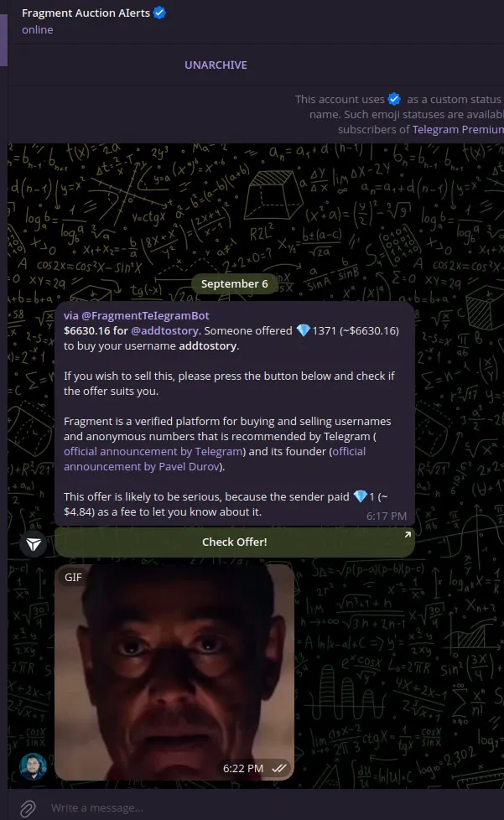
Task: Click the arrow icon on the Check Offer button
Action: click(408, 534)
